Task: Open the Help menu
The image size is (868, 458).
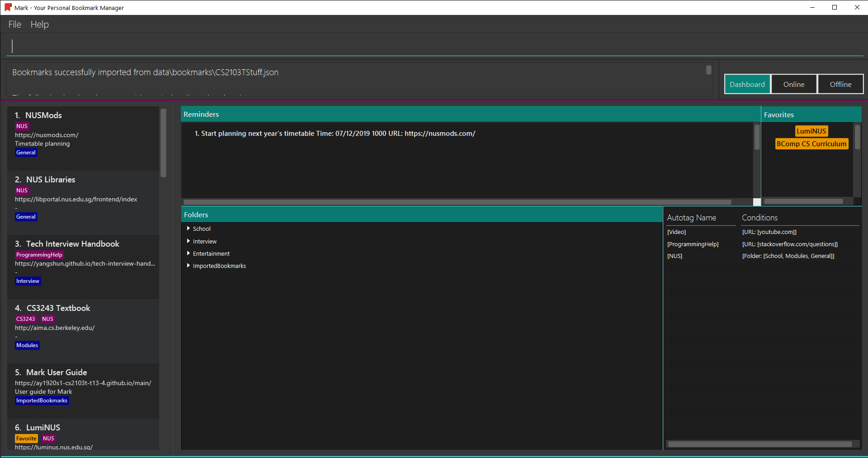Action: coord(40,24)
